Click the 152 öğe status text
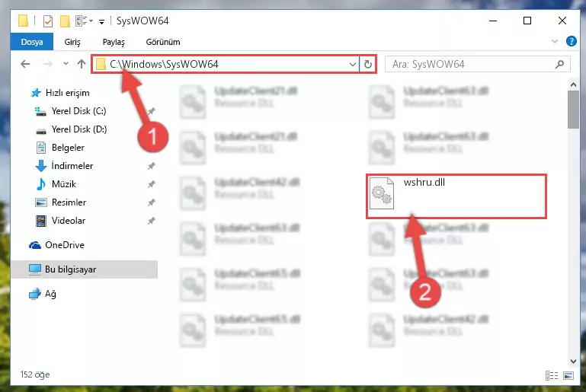 pyautogui.click(x=35, y=374)
